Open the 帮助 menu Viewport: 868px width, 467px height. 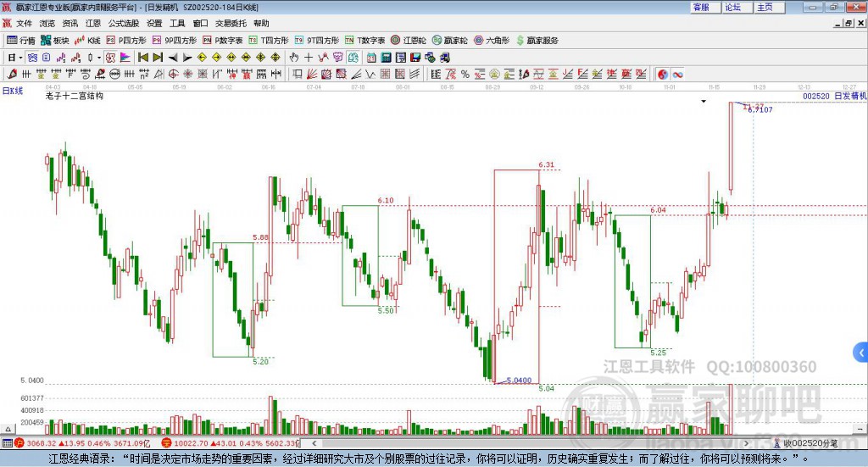point(261,23)
